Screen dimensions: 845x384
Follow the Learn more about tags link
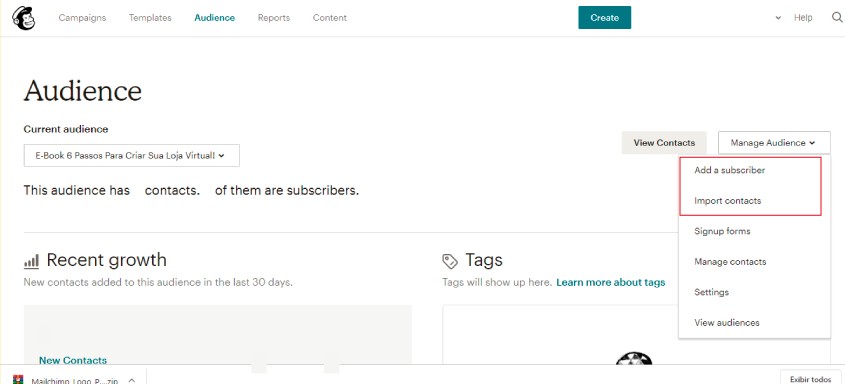click(x=611, y=282)
